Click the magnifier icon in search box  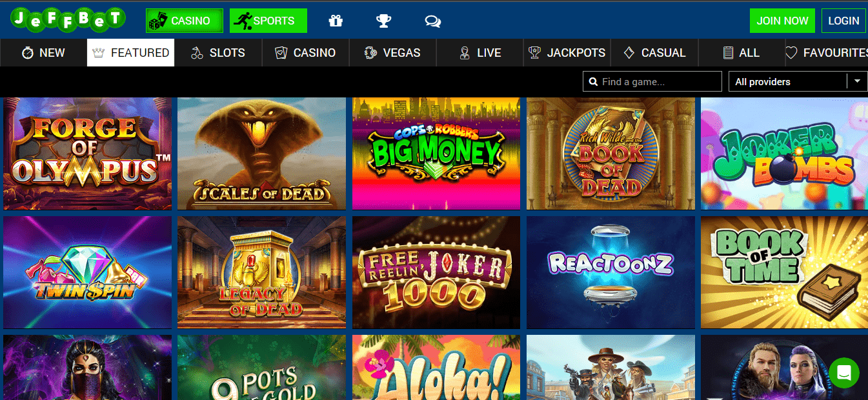593,82
